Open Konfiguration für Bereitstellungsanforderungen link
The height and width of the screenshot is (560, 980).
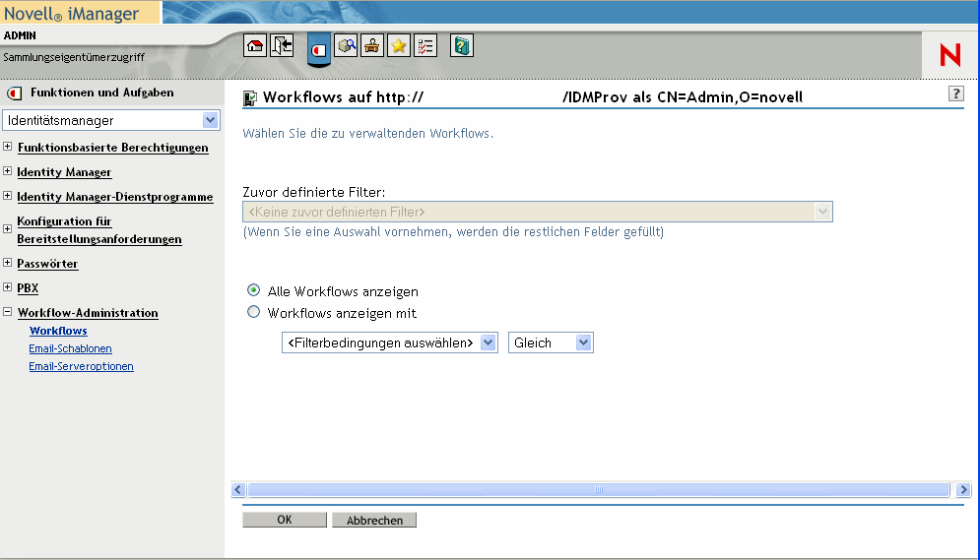point(99,229)
